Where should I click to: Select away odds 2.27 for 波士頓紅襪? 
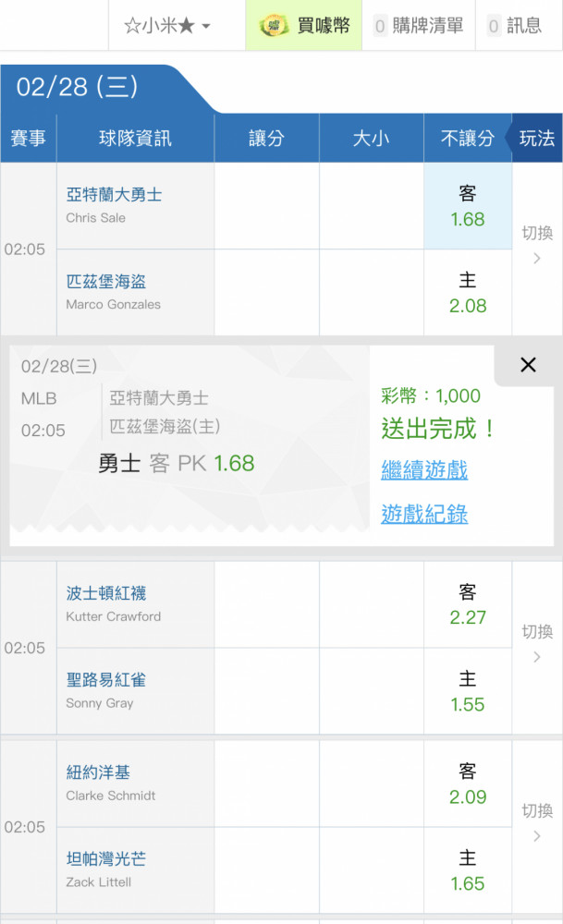coord(468,604)
